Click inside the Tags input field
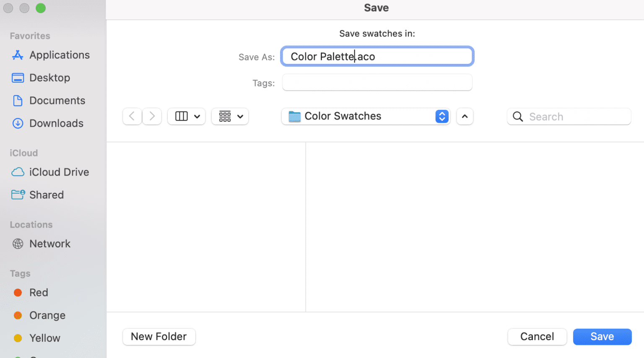 point(377,82)
